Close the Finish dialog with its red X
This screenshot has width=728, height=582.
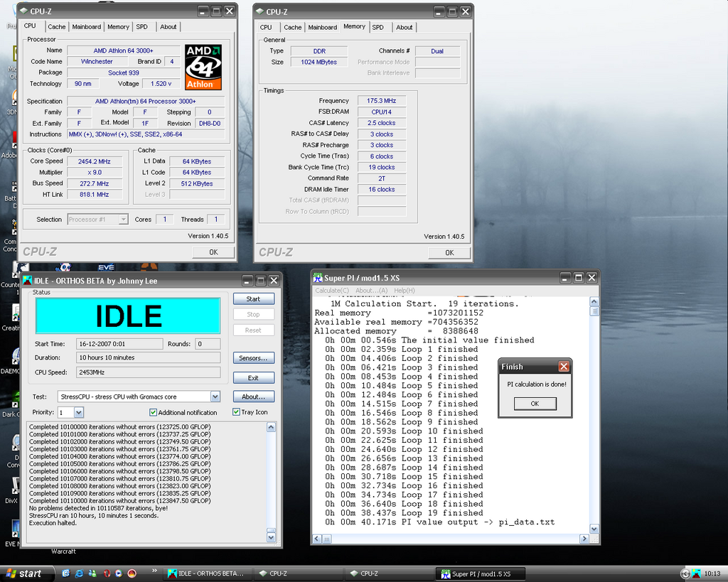tap(564, 367)
